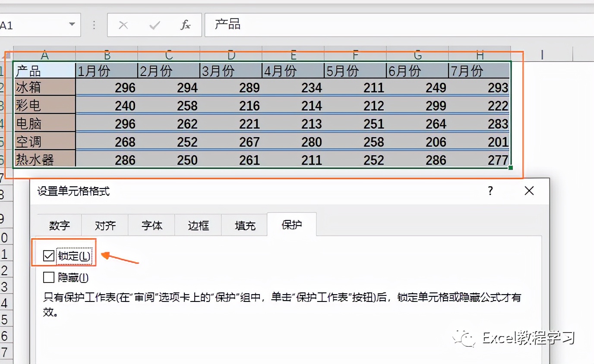
Task: Select the 字体 tab
Action: point(151,225)
